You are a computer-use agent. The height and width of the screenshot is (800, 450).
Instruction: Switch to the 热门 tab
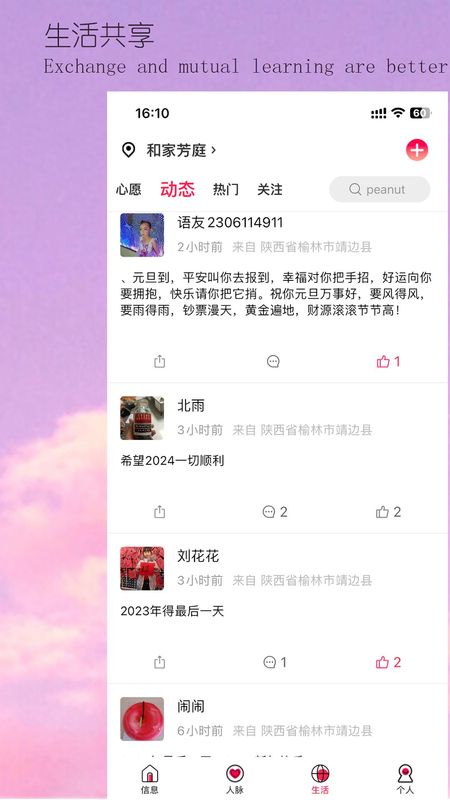226,190
